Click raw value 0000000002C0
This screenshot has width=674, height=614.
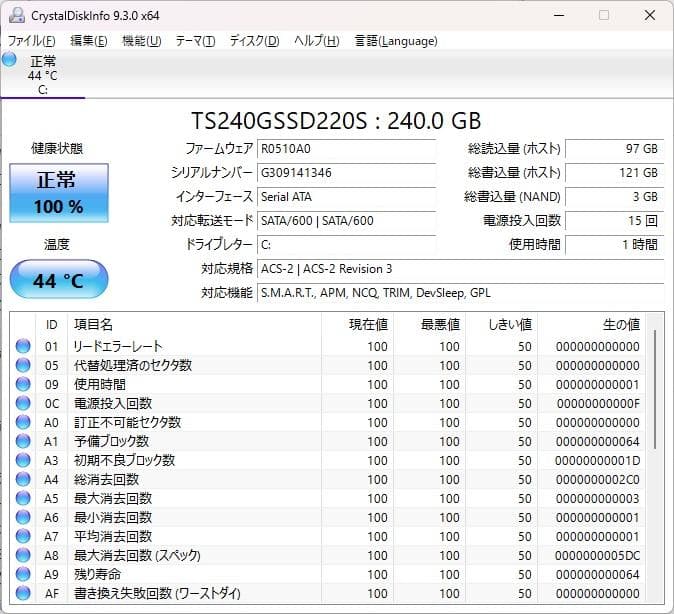point(597,479)
